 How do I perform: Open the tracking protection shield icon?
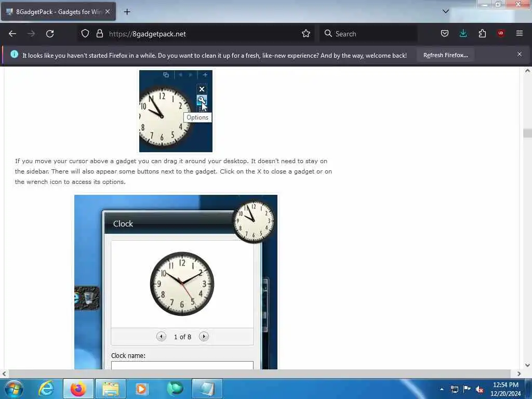tap(85, 34)
